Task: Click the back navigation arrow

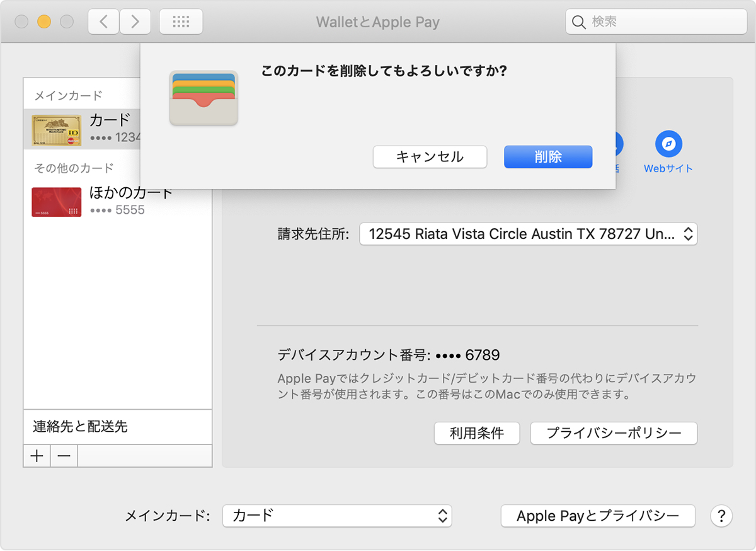Action: tap(103, 22)
